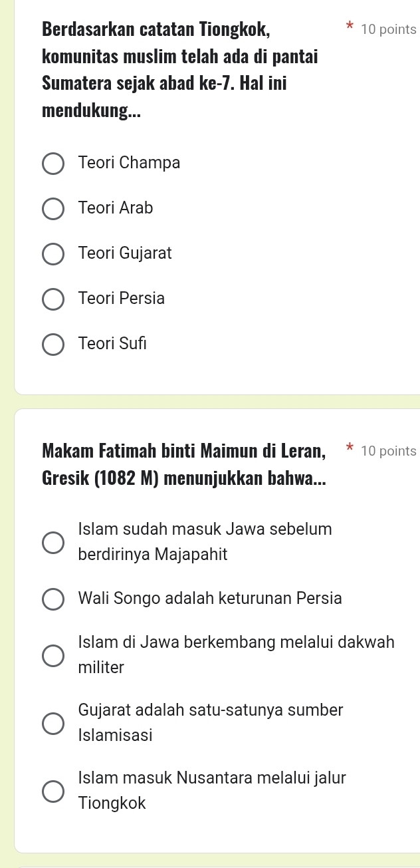Click the first question's '10 points' label

pyautogui.click(x=389, y=30)
